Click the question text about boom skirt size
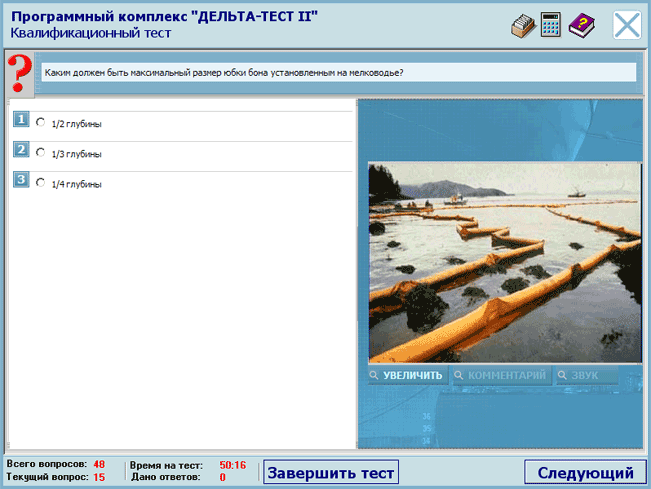Viewport: 651px width, 489px height. (x=224, y=73)
